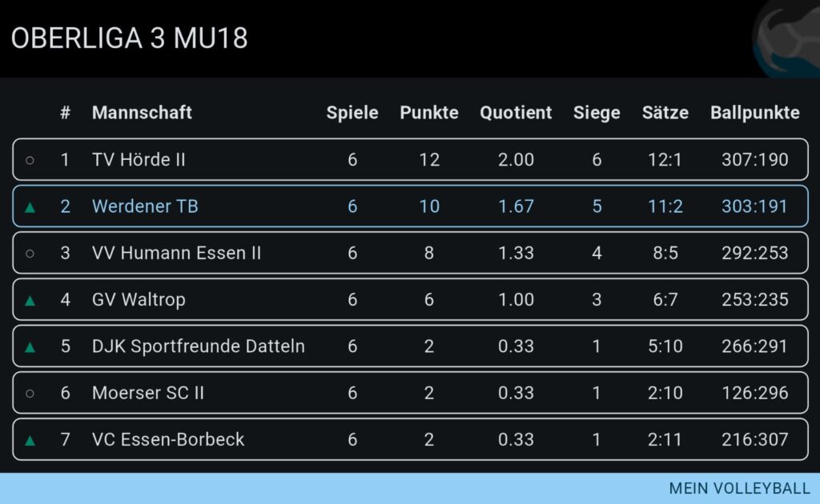The image size is (820, 504).
Task: Click the Mannschaft column header
Action: pos(142,113)
